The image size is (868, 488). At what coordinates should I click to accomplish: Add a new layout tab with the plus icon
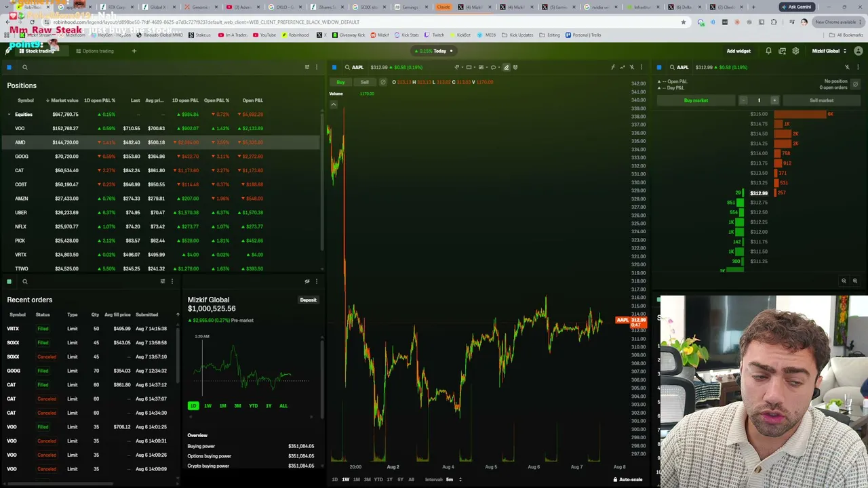(134, 51)
